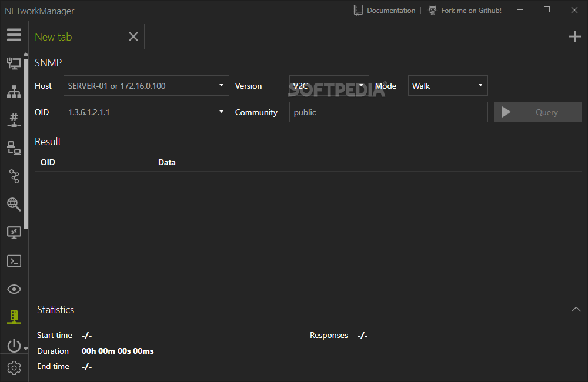588x382 pixels.
Task: Expand the OID dropdown arrow
Action: click(221, 112)
